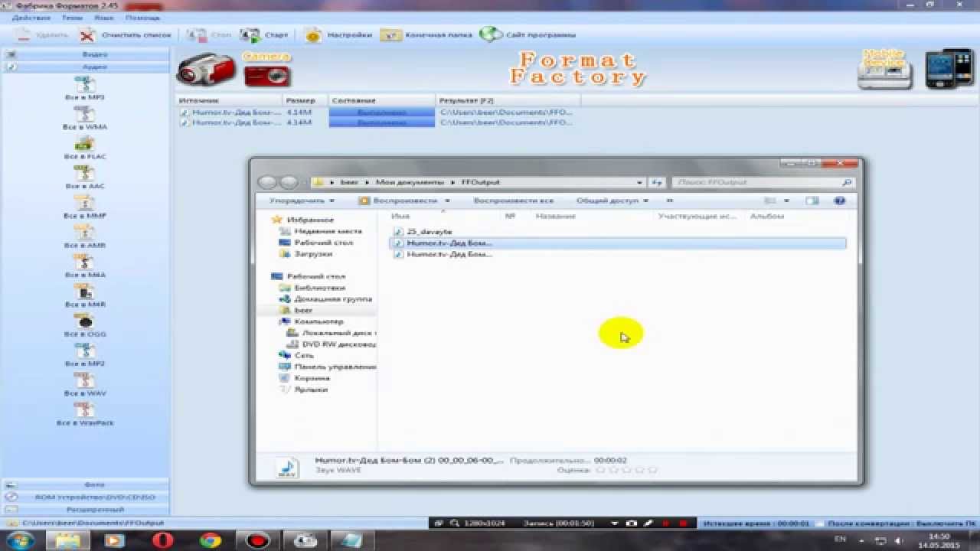Viewport: 980px width, 551px height.
Task: Choose the 'Все в M4A' converter
Action: [84, 266]
